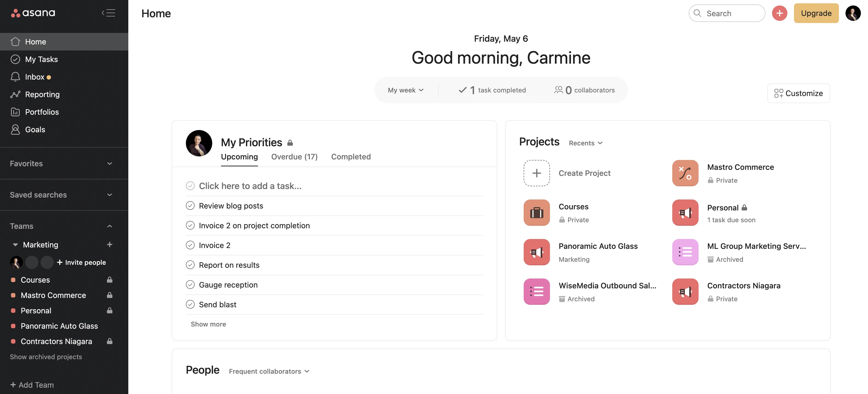The image size is (868, 394).
Task: Open Portfolios via the chart icon
Action: click(15, 112)
